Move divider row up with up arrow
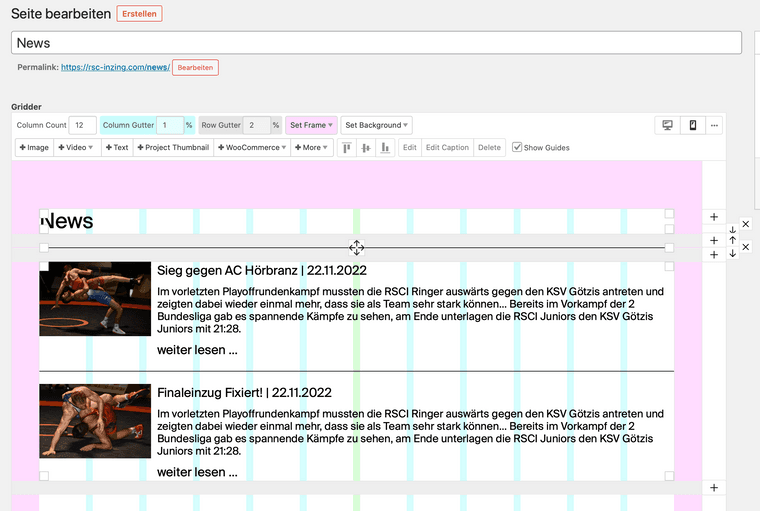This screenshot has height=511, width=760. tap(732, 240)
